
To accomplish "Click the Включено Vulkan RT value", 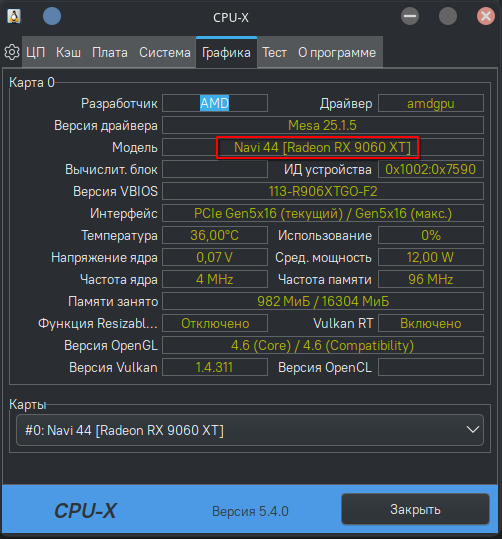I will [431, 323].
